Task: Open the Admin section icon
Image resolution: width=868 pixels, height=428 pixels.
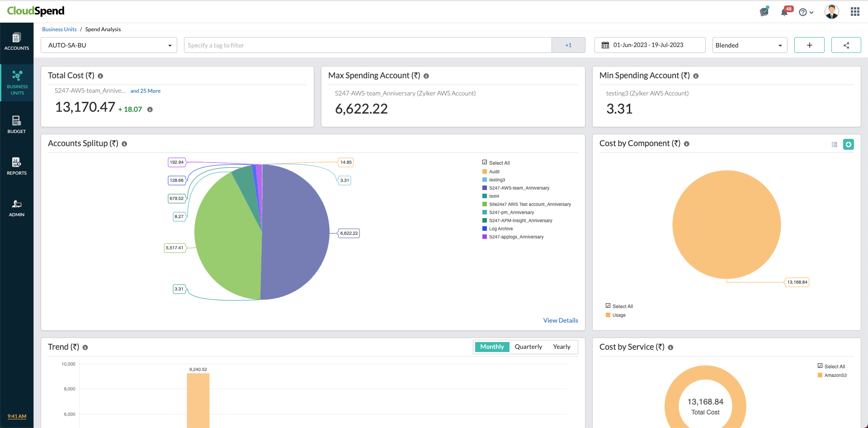Action: click(17, 207)
